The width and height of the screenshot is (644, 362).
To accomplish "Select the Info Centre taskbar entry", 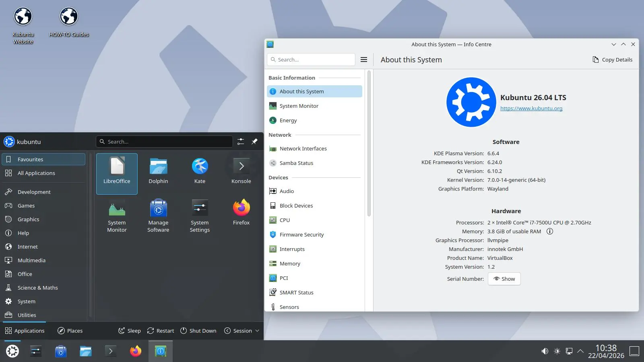I will [161, 351].
